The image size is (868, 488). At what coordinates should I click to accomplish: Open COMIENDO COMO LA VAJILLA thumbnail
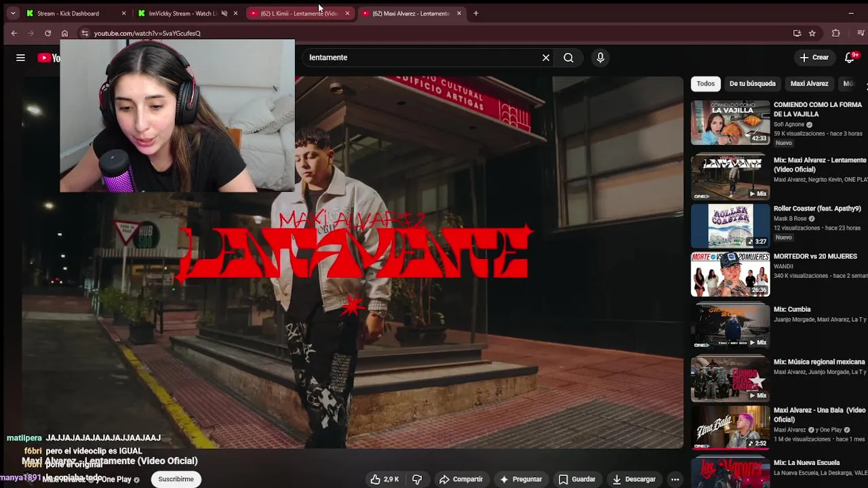click(730, 123)
